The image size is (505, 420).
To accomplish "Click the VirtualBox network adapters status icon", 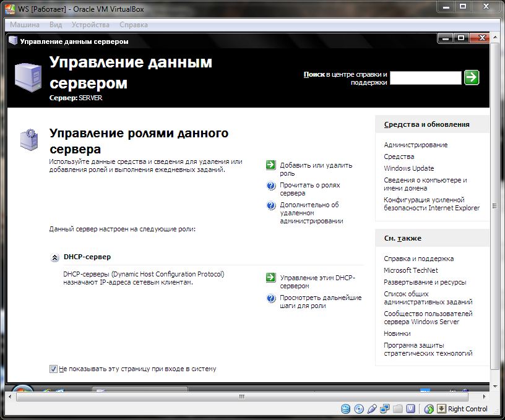I will pos(384,409).
